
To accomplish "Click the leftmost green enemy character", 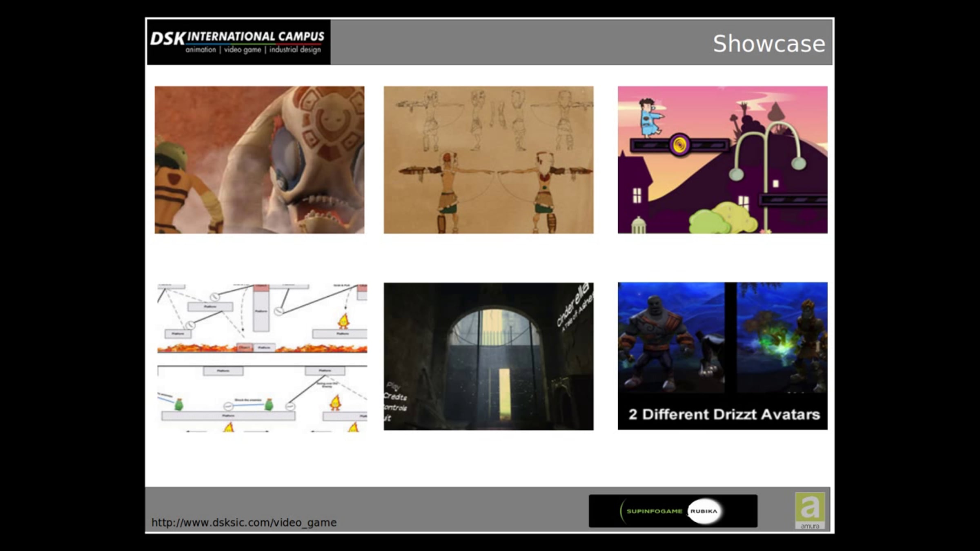I will click(178, 404).
